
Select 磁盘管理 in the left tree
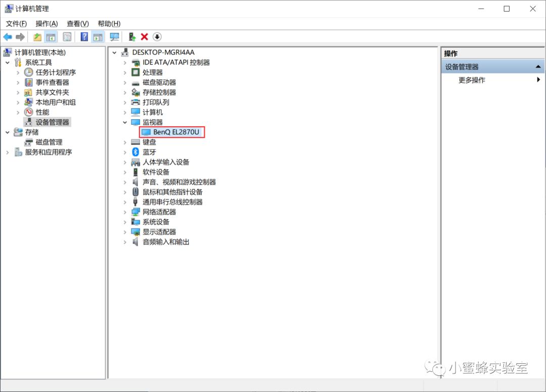pos(49,142)
